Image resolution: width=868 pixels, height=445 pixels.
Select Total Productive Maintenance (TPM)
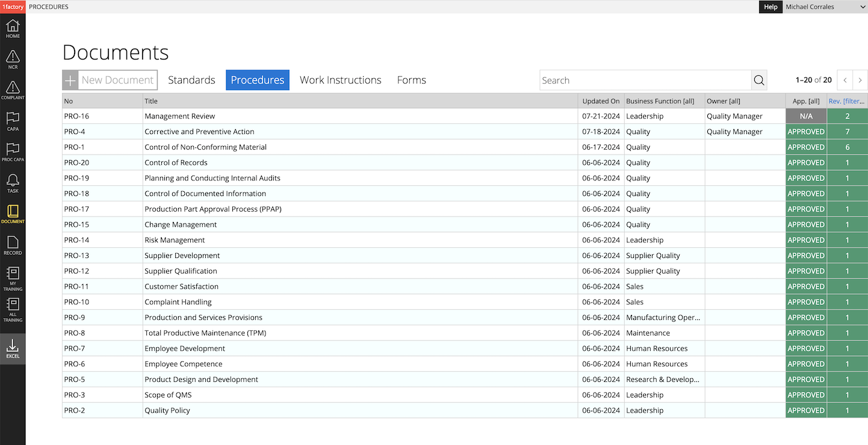click(205, 333)
